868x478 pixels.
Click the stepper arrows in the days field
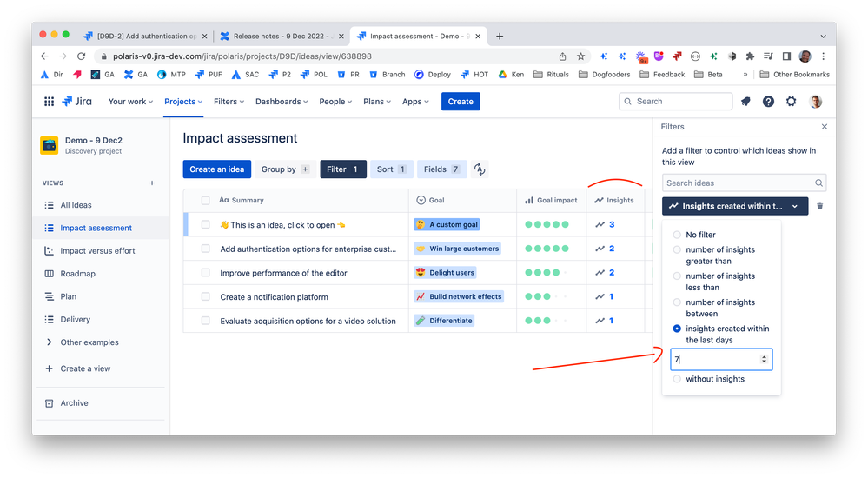coord(764,360)
